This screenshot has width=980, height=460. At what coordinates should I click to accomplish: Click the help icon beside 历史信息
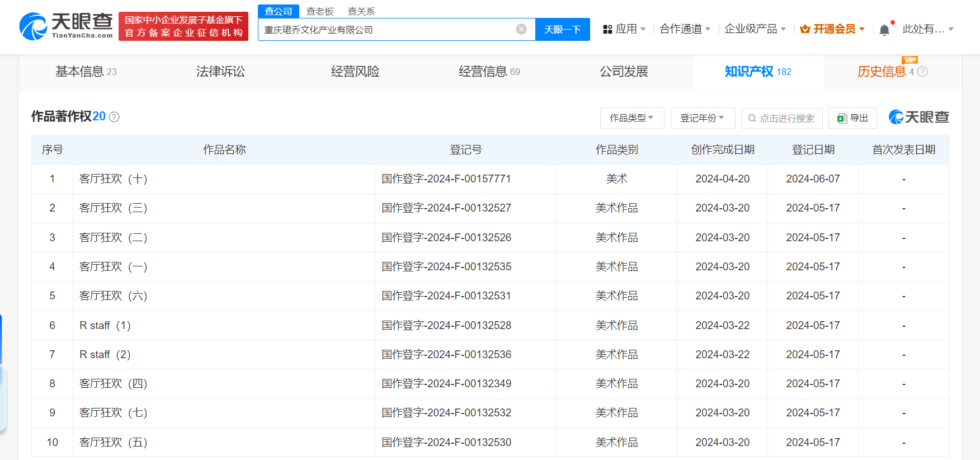click(x=923, y=72)
